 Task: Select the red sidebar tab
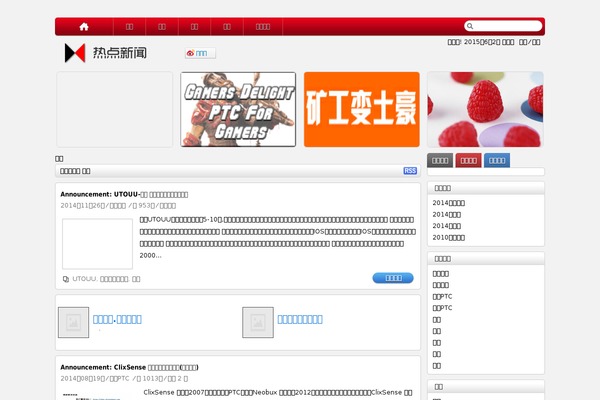[468, 160]
